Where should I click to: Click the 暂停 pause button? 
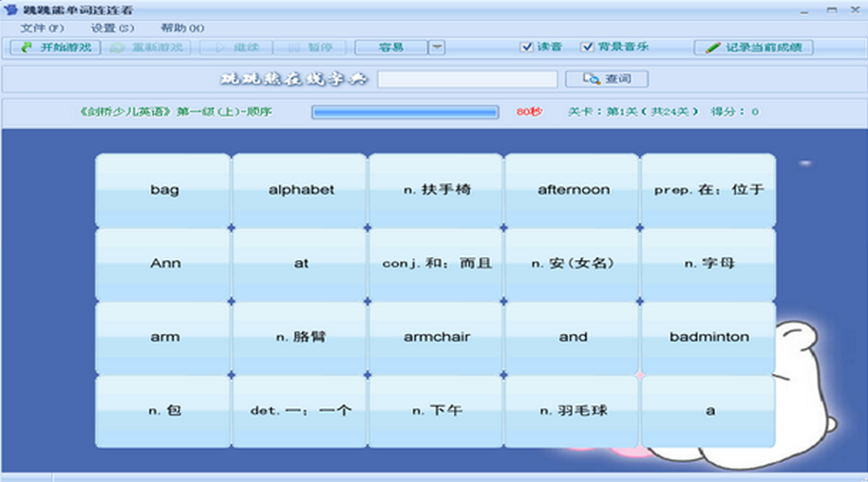(x=311, y=47)
